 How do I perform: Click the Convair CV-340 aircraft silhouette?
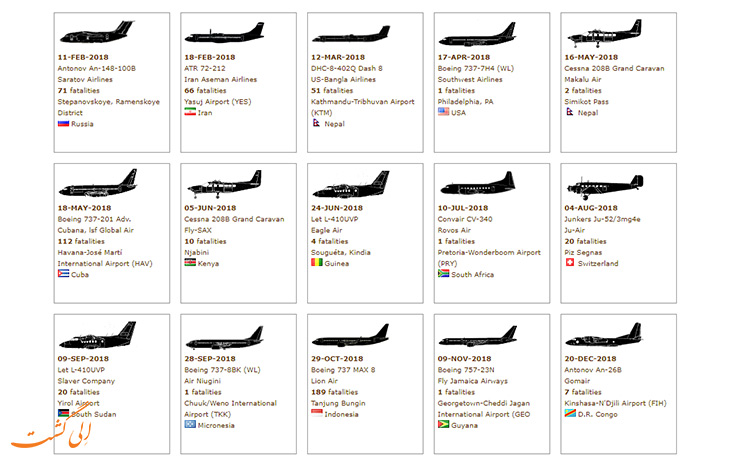[478, 183]
